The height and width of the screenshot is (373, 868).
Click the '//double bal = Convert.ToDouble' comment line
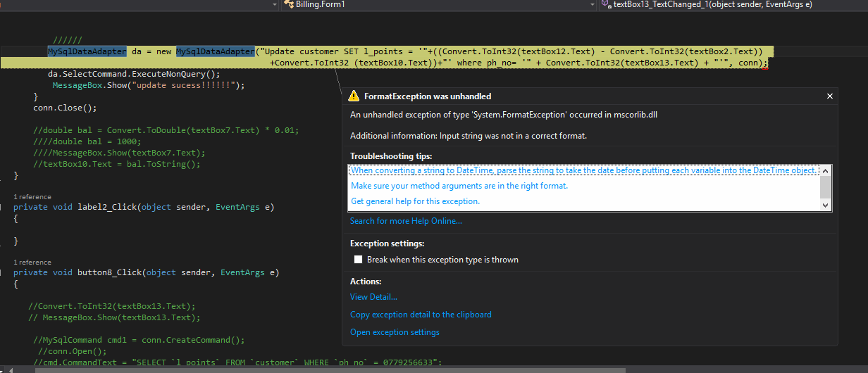166,130
